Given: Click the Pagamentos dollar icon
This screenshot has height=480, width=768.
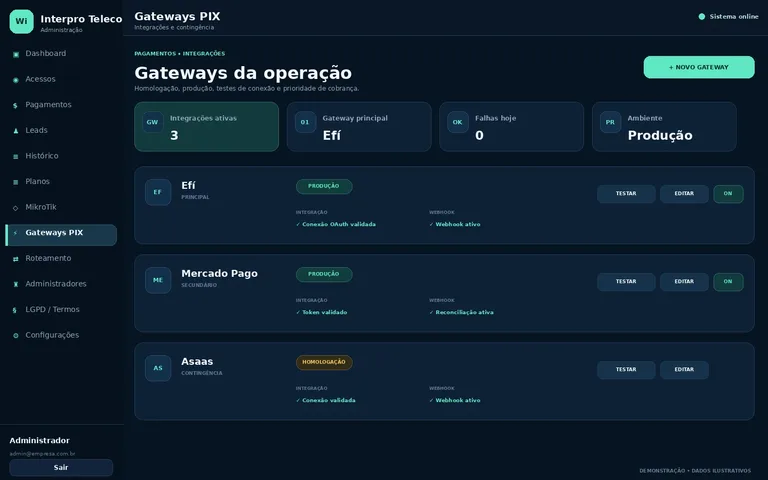Looking at the screenshot, I should [16, 105].
